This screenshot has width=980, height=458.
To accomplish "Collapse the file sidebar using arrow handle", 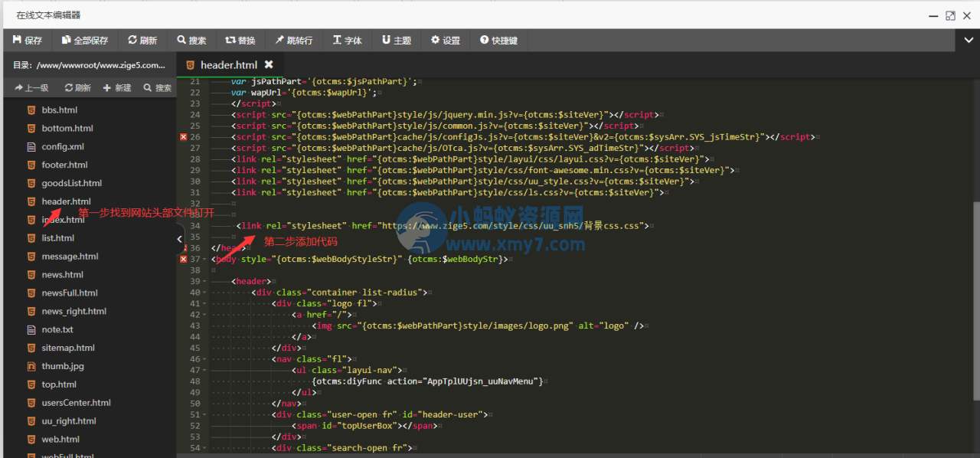I will [180, 239].
